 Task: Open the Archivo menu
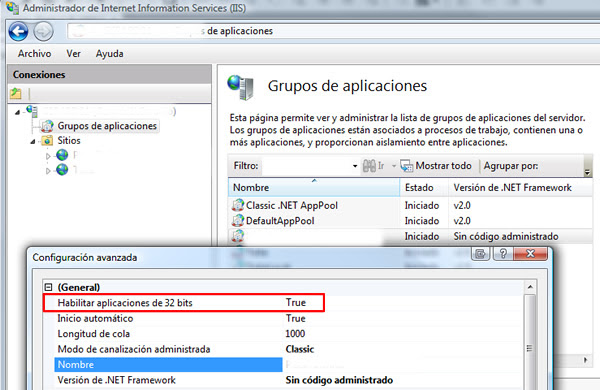point(34,54)
